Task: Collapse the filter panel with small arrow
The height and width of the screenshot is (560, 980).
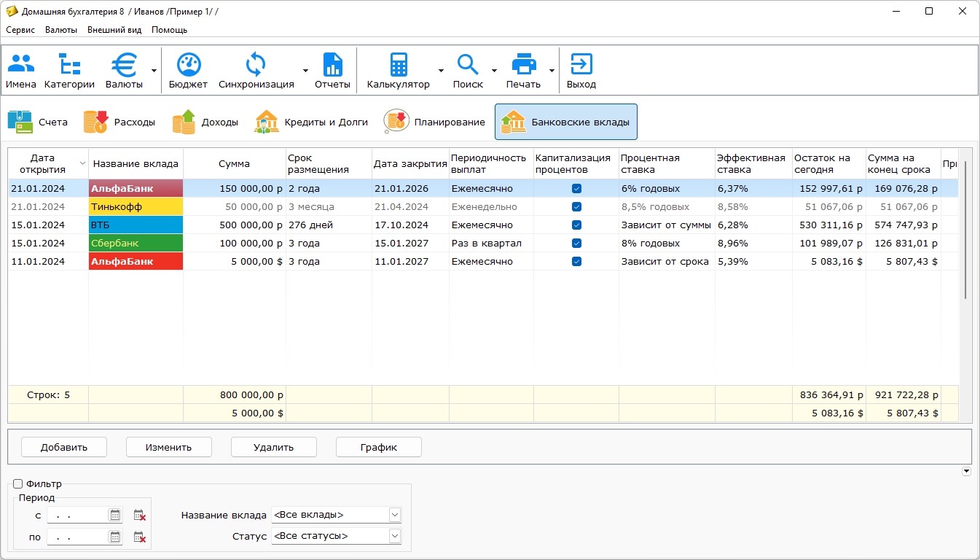Action: click(x=967, y=472)
